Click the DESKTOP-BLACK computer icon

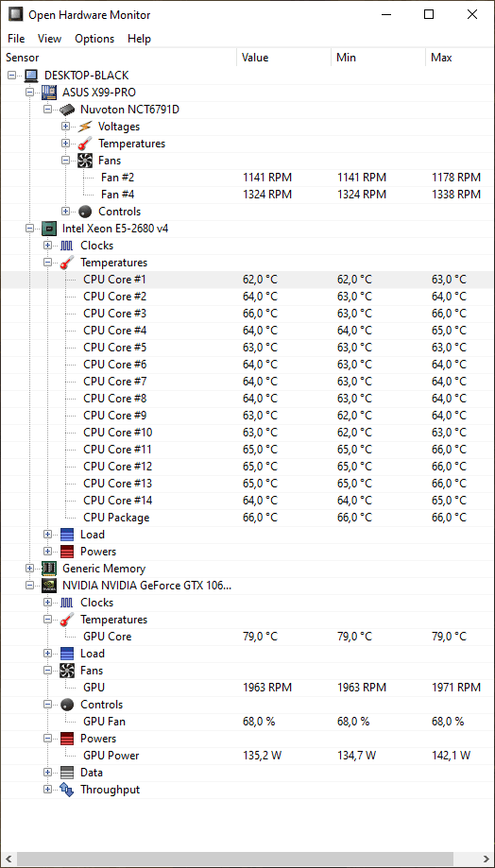[x=31, y=76]
